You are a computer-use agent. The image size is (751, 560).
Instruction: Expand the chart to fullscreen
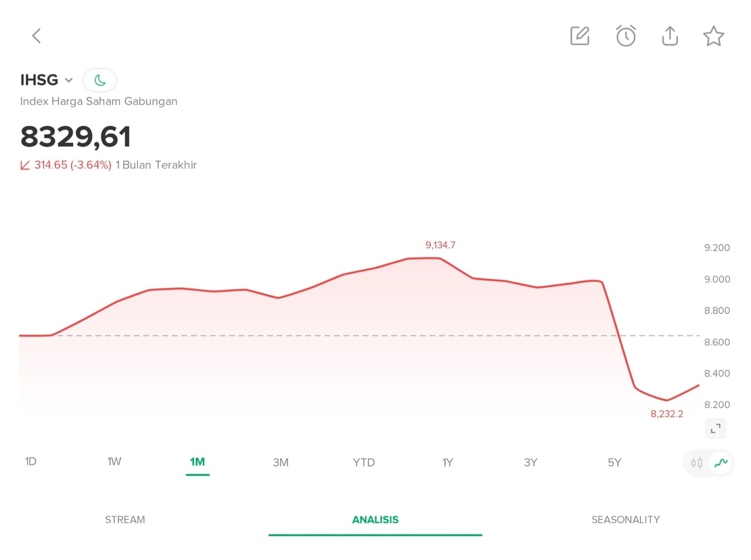(715, 428)
